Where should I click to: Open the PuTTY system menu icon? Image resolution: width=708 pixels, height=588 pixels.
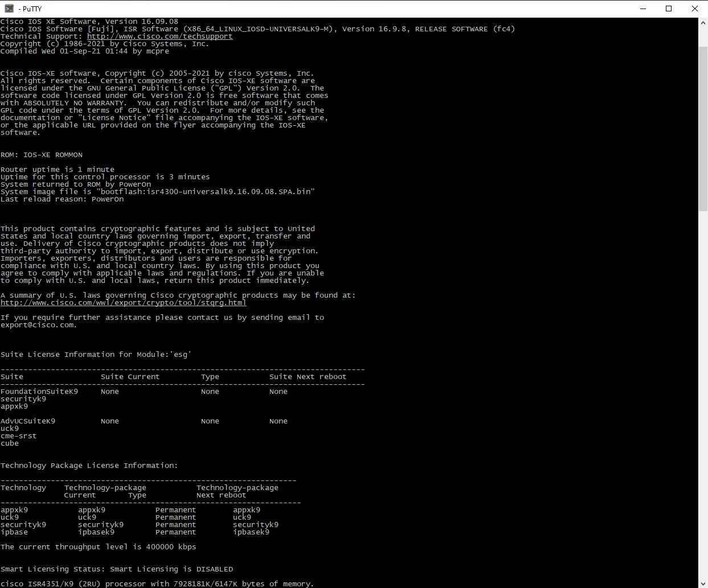pyautogui.click(x=9, y=9)
